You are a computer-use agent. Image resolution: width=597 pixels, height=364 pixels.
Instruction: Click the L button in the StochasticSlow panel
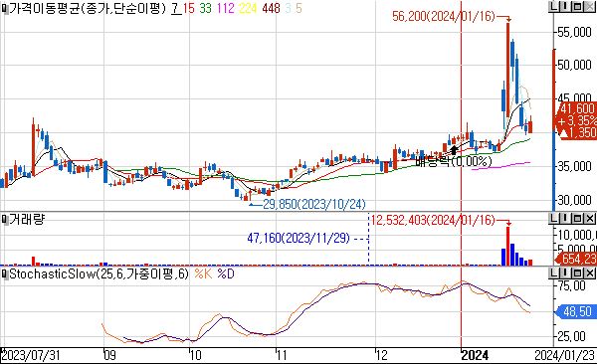point(553,273)
